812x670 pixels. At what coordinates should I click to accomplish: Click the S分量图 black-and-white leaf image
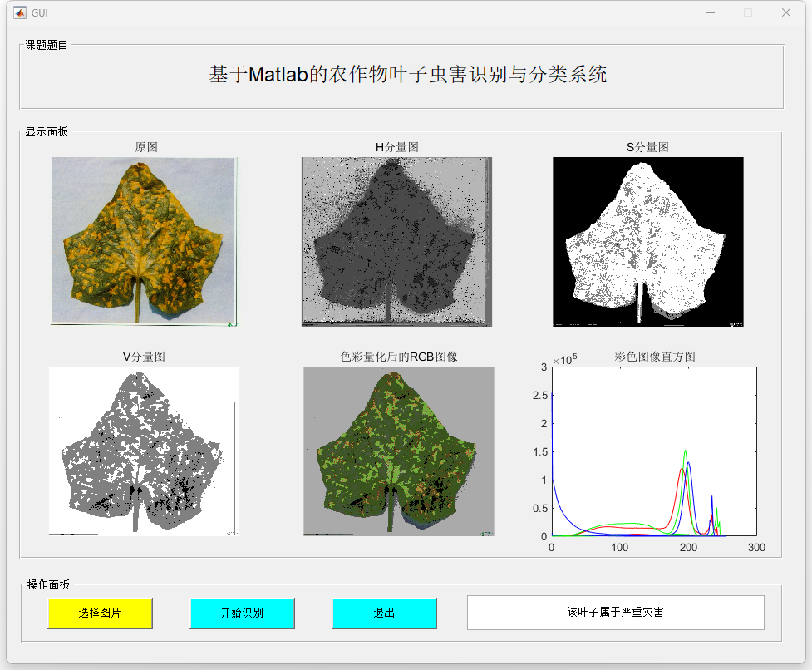tap(647, 241)
